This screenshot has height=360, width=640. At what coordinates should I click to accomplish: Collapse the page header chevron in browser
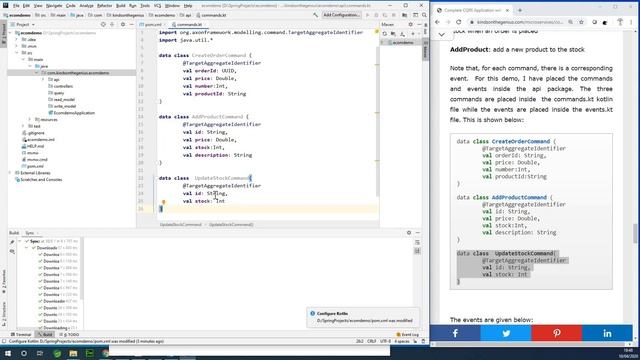click(x=442, y=35)
